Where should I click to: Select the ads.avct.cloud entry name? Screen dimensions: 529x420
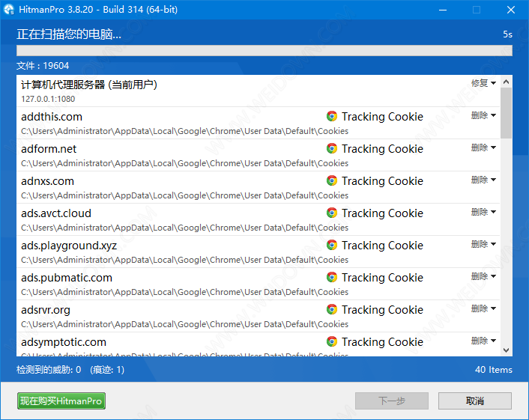pyautogui.click(x=56, y=213)
